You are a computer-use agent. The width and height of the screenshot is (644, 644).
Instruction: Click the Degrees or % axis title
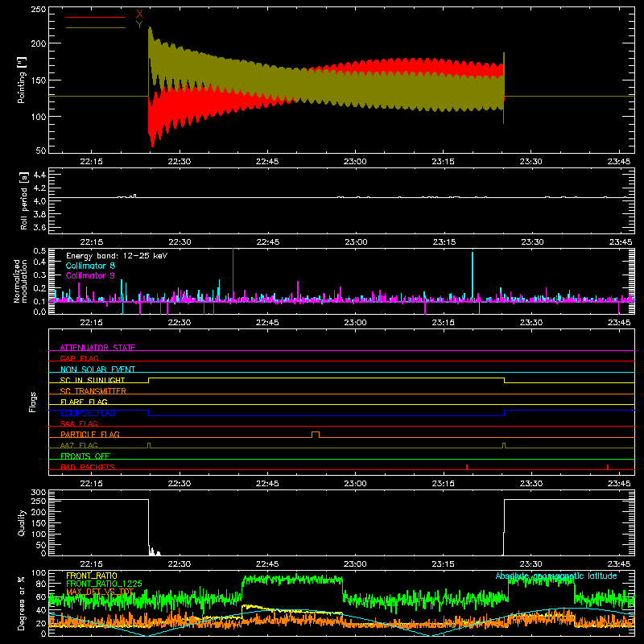[22, 604]
